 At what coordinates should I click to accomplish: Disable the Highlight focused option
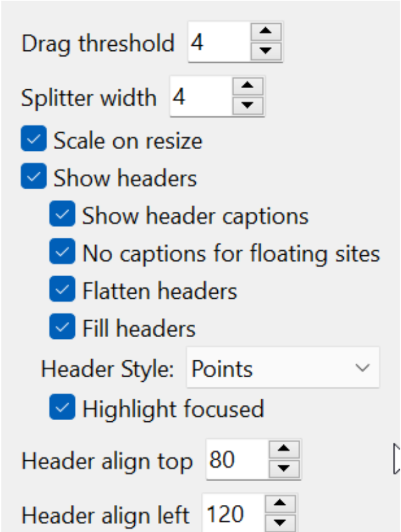62,408
